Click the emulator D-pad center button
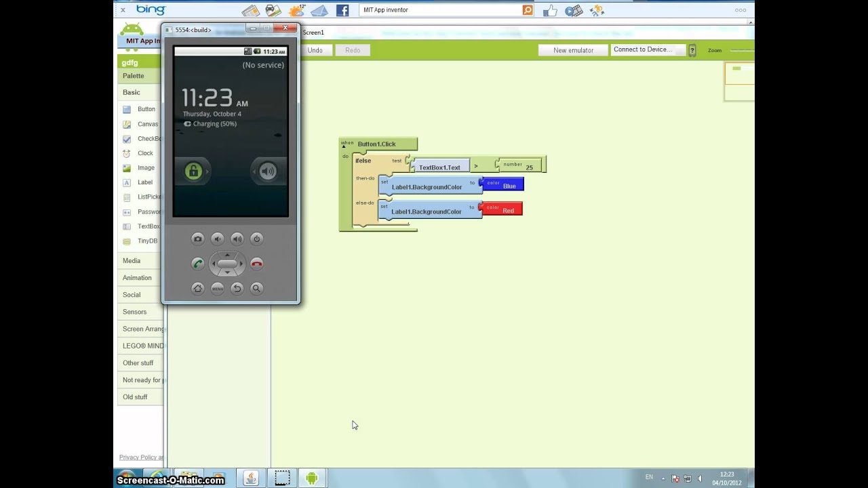868x488 pixels. pyautogui.click(x=227, y=264)
